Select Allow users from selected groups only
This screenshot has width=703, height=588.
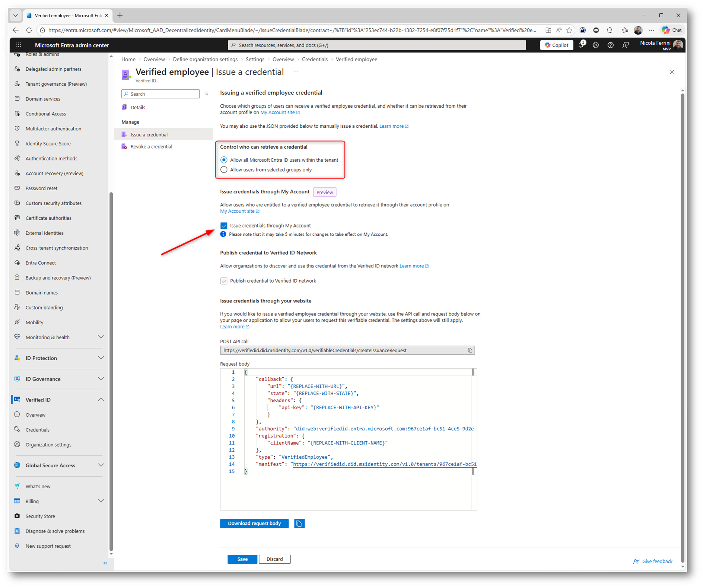point(224,170)
